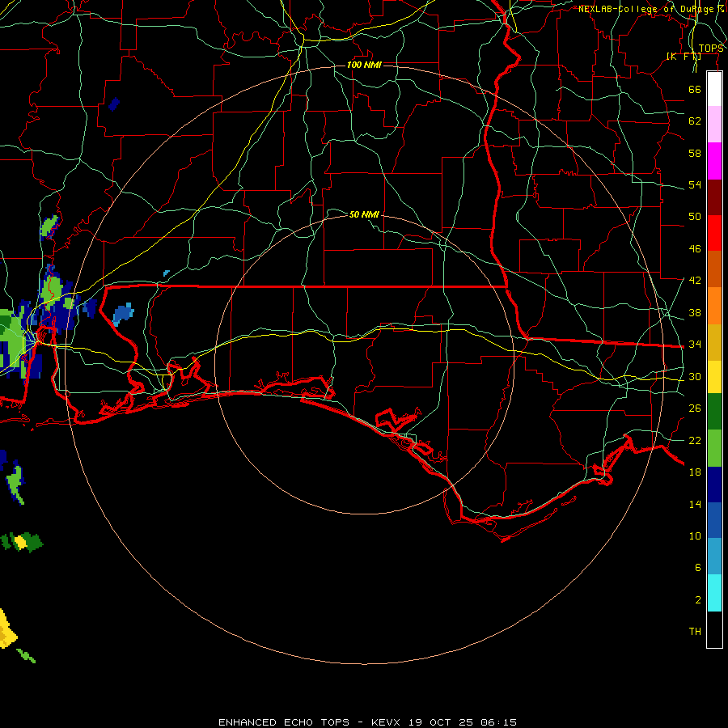
Task: Click the dark green 26 kft legend swatch
Action: point(714,412)
